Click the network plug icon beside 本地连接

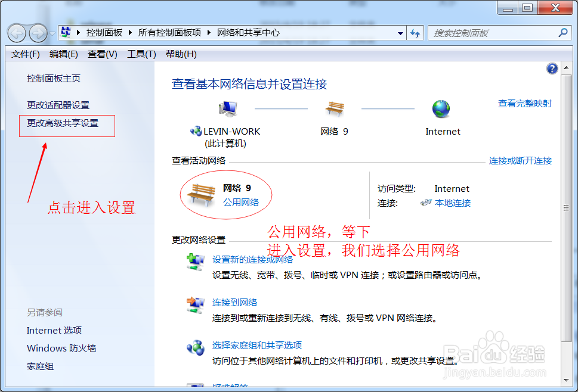426,203
